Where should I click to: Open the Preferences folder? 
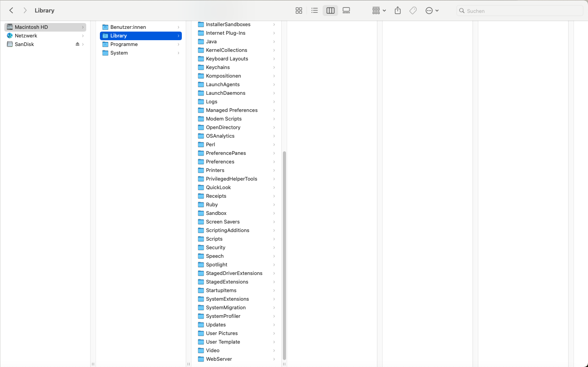[236, 161]
